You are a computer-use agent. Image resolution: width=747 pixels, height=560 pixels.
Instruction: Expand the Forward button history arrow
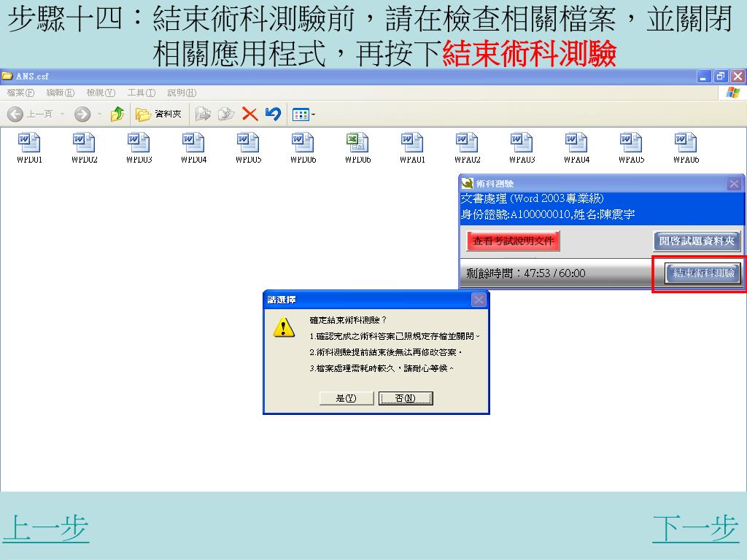coord(99,114)
